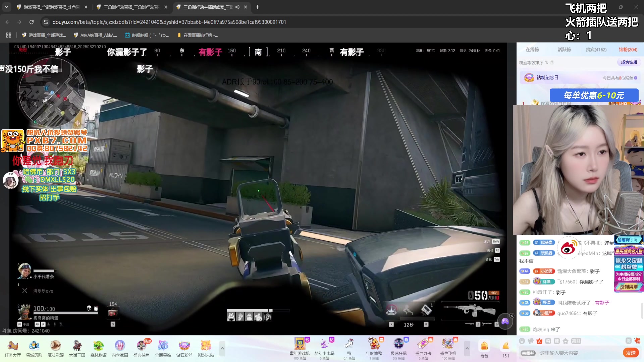Expand 今日共有8位粉丝 arrow
The width and height of the screenshot is (644, 362).
pos(636,78)
